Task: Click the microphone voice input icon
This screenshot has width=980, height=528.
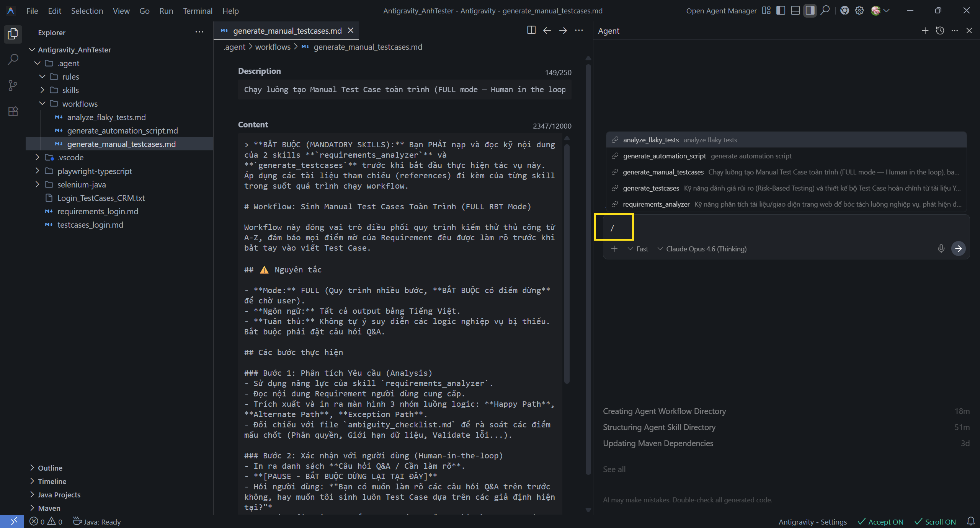Action: [941, 249]
